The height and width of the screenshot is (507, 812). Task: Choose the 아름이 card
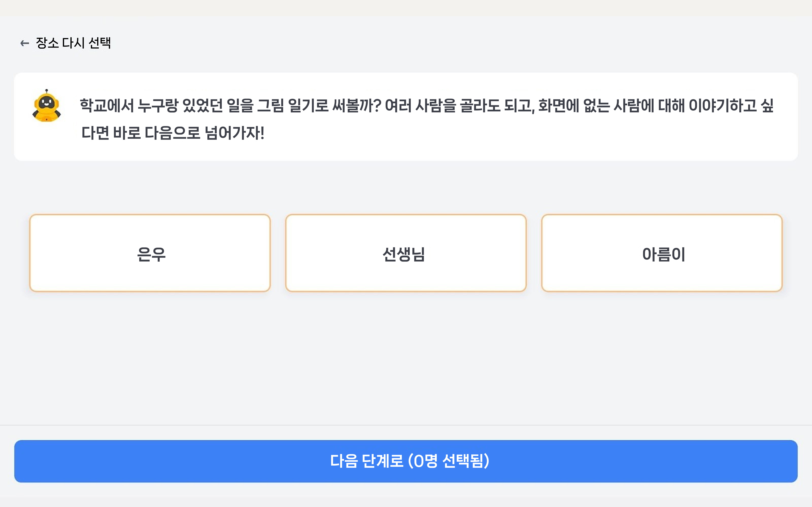[662, 253]
